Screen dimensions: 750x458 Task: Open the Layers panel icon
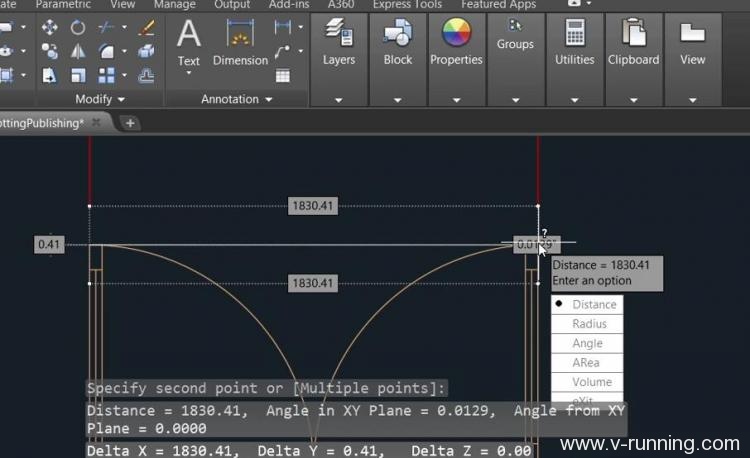coord(338,36)
